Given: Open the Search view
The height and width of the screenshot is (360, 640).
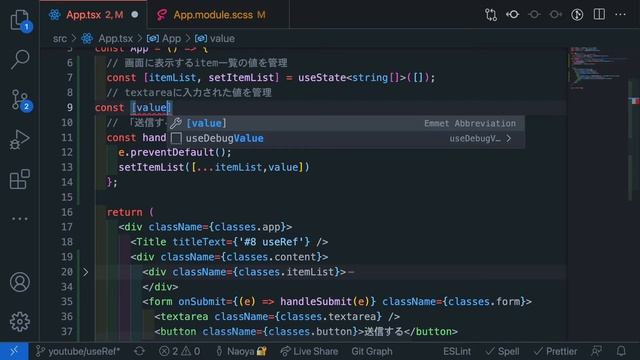Looking at the screenshot, I should pyautogui.click(x=20, y=60).
